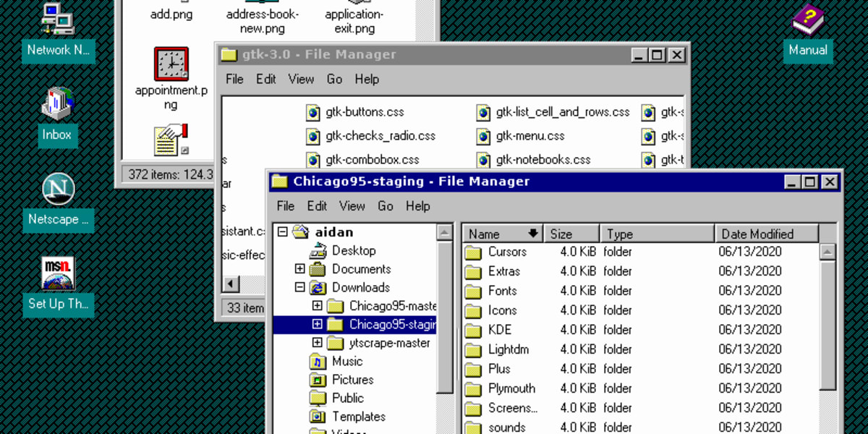Open File menu in Chicago95-staging window
This screenshot has width=868, height=434.
[x=286, y=206]
